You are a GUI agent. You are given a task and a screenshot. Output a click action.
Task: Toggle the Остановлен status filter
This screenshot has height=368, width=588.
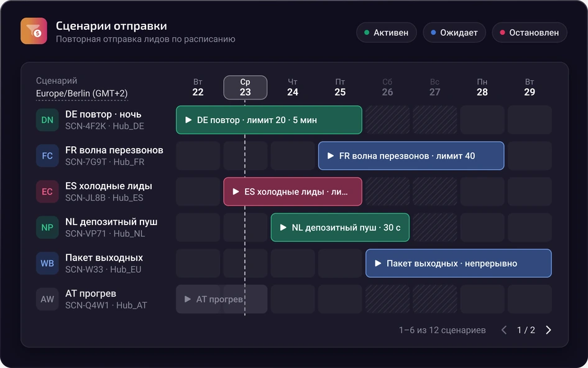tap(529, 33)
